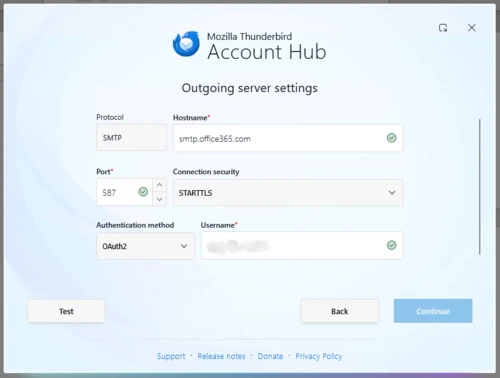The height and width of the screenshot is (378, 500).
Task: Click the disabled SMTP Protocol field
Action: click(131, 138)
